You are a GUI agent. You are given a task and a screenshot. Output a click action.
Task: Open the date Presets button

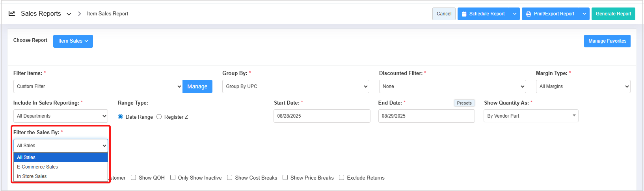(x=464, y=103)
